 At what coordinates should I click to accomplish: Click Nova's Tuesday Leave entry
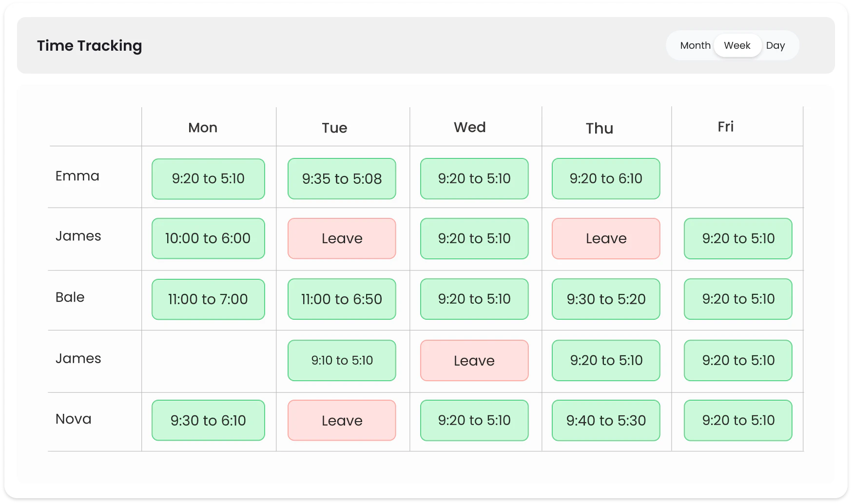pyautogui.click(x=342, y=420)
